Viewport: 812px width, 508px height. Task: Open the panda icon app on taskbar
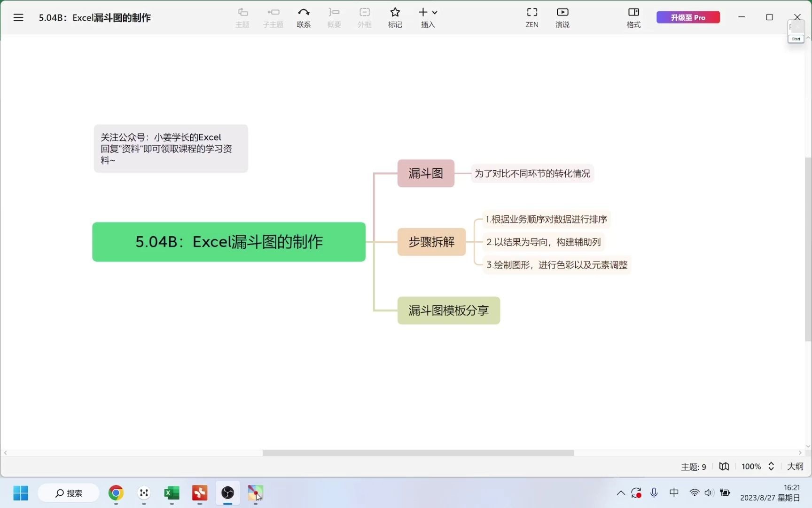144,493
